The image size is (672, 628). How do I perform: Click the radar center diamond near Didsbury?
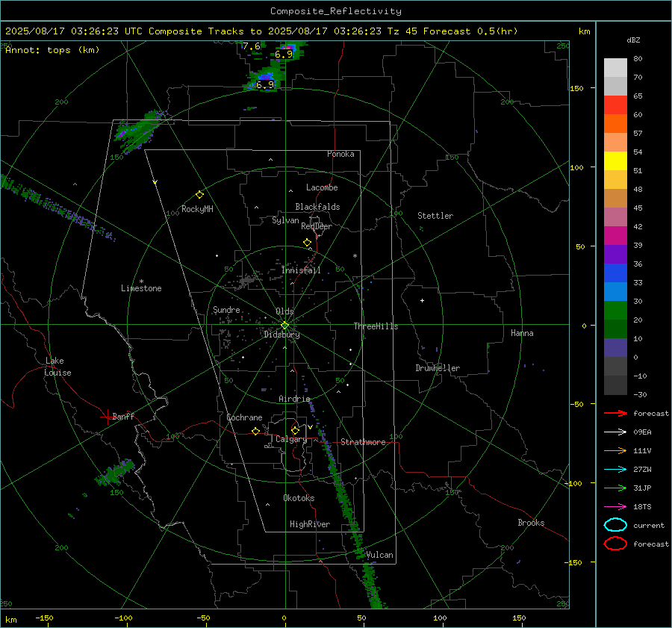(x=284, y=326)
